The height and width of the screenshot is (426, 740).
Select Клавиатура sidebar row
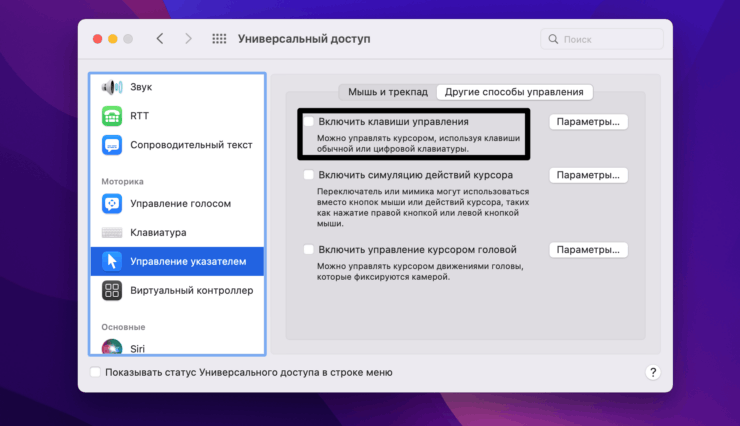tap(177, 233)
